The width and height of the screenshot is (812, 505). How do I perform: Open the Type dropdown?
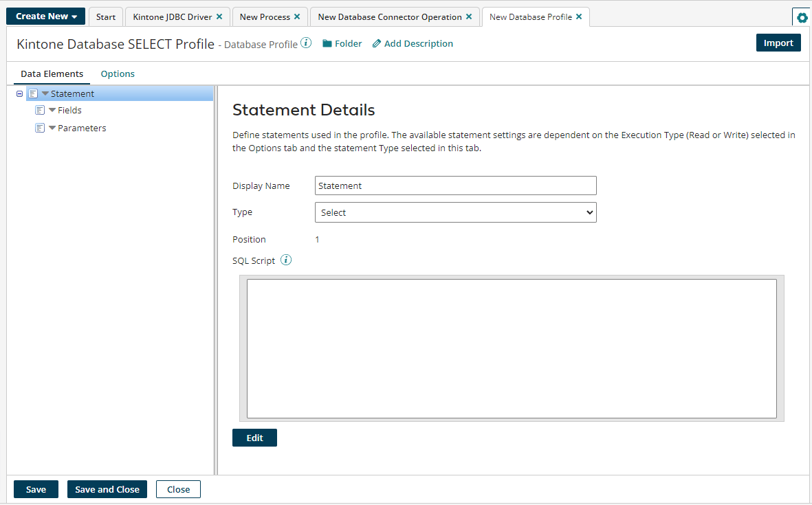click(455, 212)
